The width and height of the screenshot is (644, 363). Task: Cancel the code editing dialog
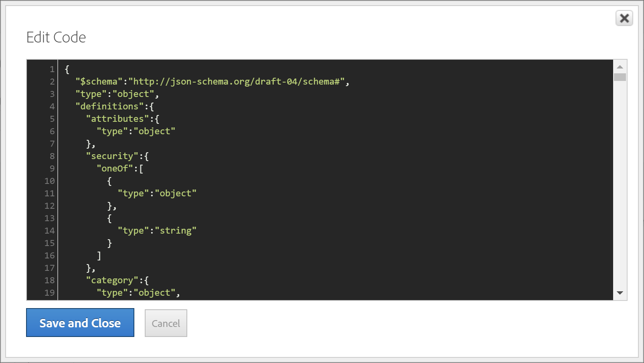(166, 323)
